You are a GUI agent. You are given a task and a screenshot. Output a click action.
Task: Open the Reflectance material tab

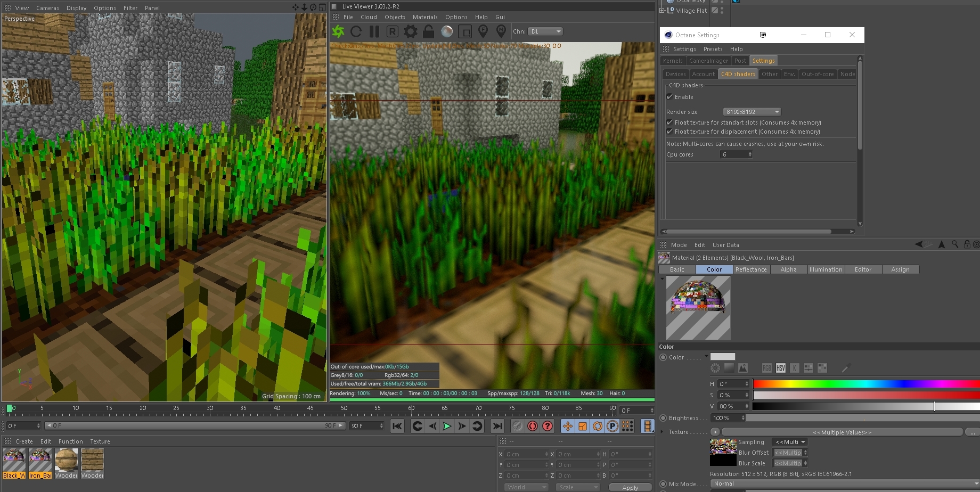751,269
